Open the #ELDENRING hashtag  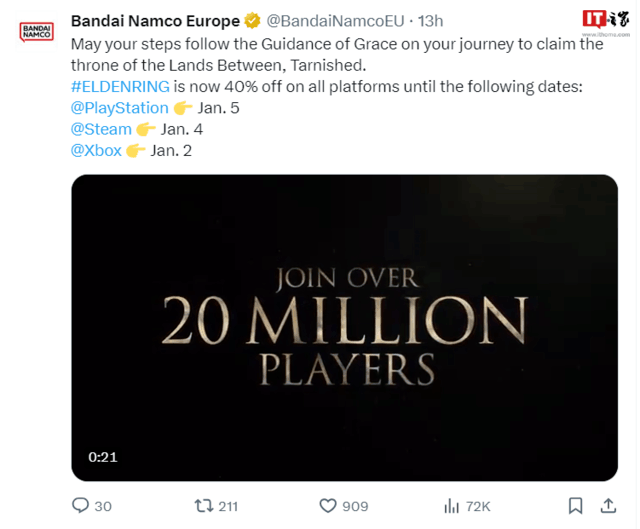coord(120,86)
